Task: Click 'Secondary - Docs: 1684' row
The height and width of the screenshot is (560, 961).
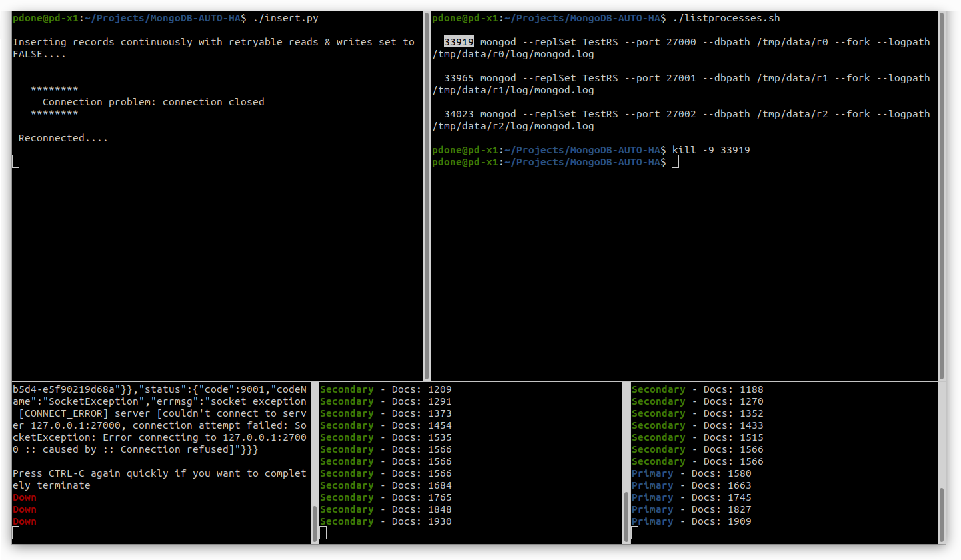Action: [x=386, y=485]
